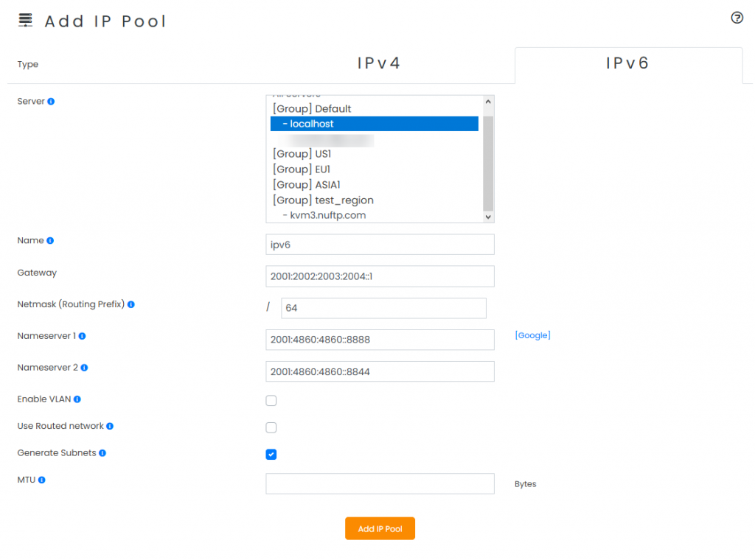This screenshot has width=755, height=560.
Task: Click the info icon beside Name
Action: click(x=49, y=240)
